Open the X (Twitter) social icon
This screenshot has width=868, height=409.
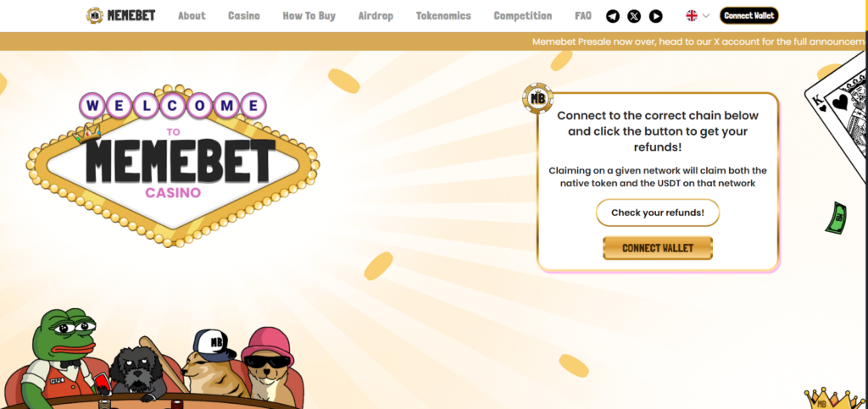[634, 16]
